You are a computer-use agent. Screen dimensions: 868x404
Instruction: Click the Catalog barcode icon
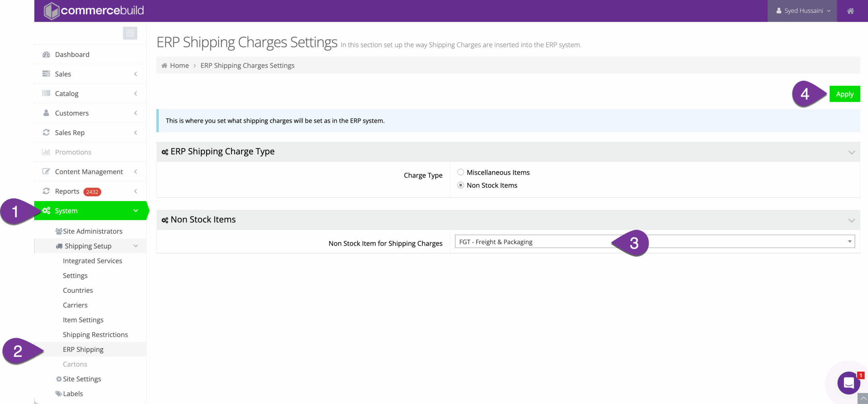[46, 93]
